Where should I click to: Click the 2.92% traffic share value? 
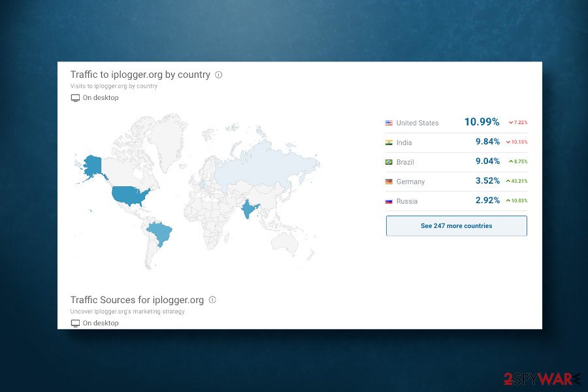[x=487, y=201]
